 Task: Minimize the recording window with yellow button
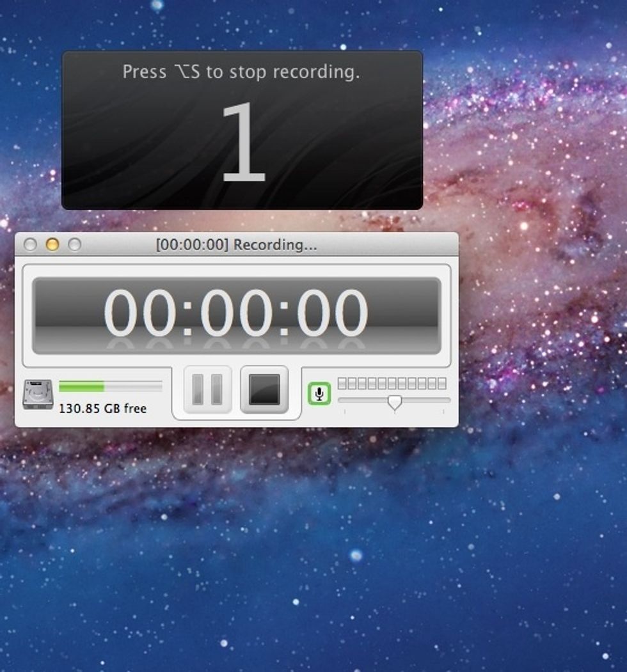52,245
